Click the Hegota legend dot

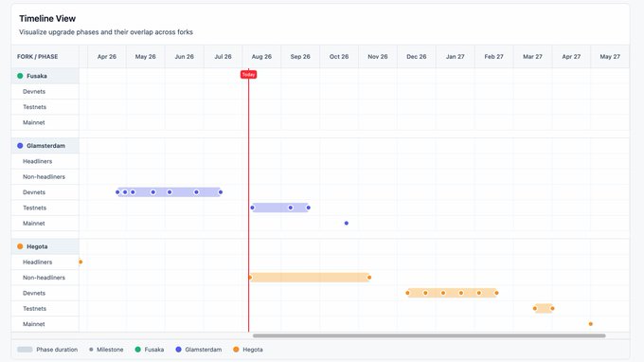(x=236, y=350)
